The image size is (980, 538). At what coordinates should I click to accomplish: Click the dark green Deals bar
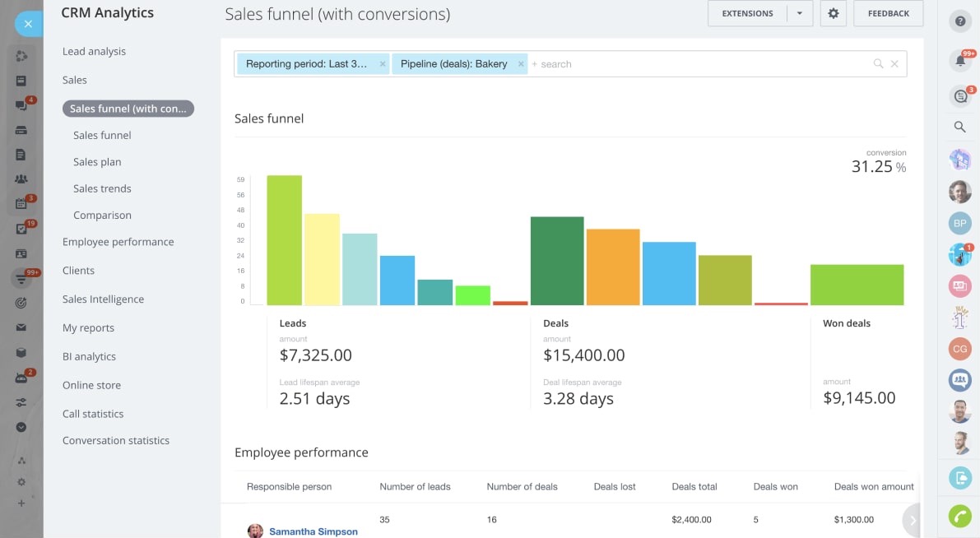click(557, 261)
